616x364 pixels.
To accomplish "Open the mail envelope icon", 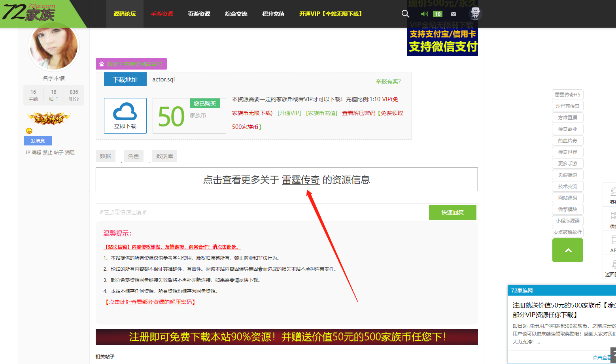I will [x=453, y=14].
